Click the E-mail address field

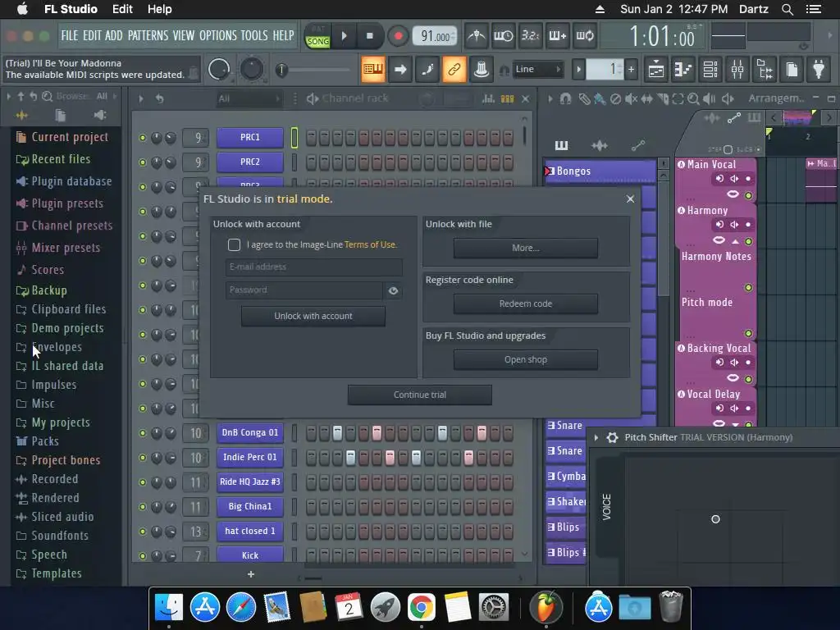(313, 267)
